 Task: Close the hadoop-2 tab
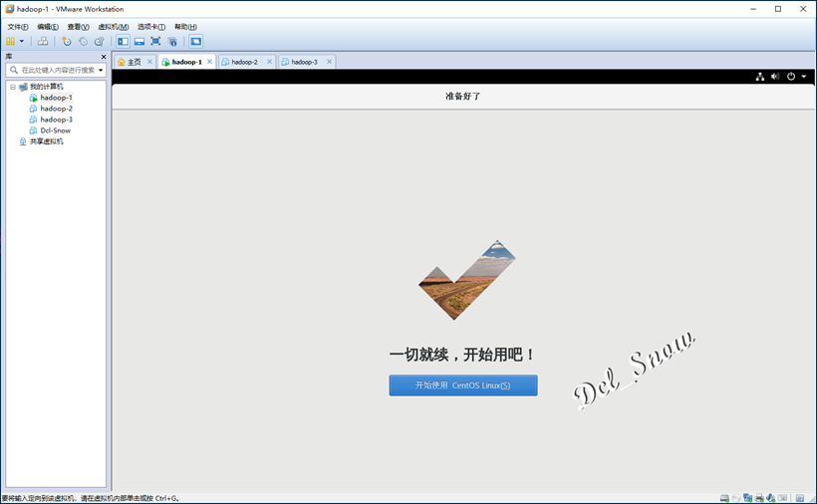[x=269, y=62]
